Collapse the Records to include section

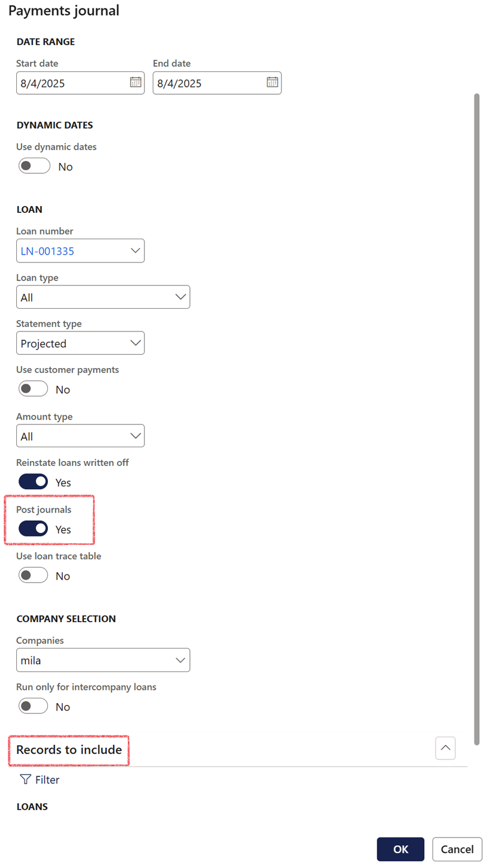[445, 748]
